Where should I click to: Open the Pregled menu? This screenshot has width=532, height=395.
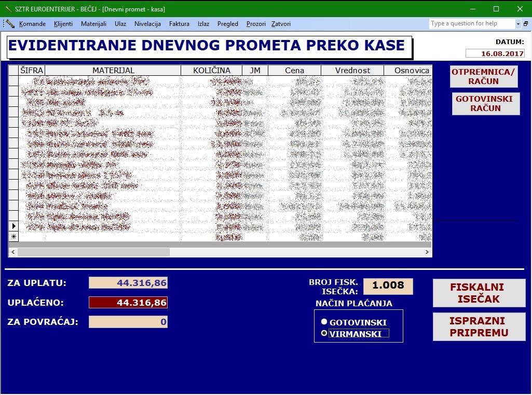click(x=228, y=24)
